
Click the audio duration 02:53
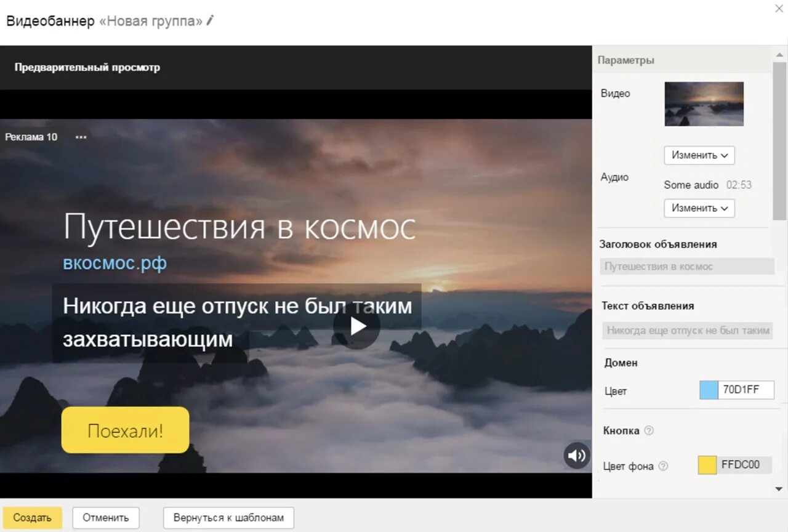coord(739,185)
